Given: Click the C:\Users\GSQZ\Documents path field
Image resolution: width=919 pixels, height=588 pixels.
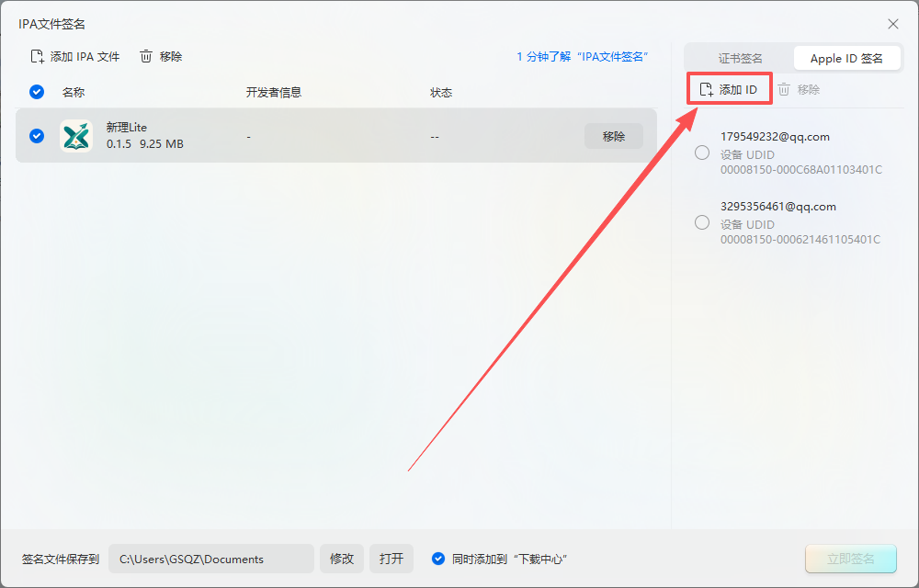Looking at the screenshot, I should (211, 559).
